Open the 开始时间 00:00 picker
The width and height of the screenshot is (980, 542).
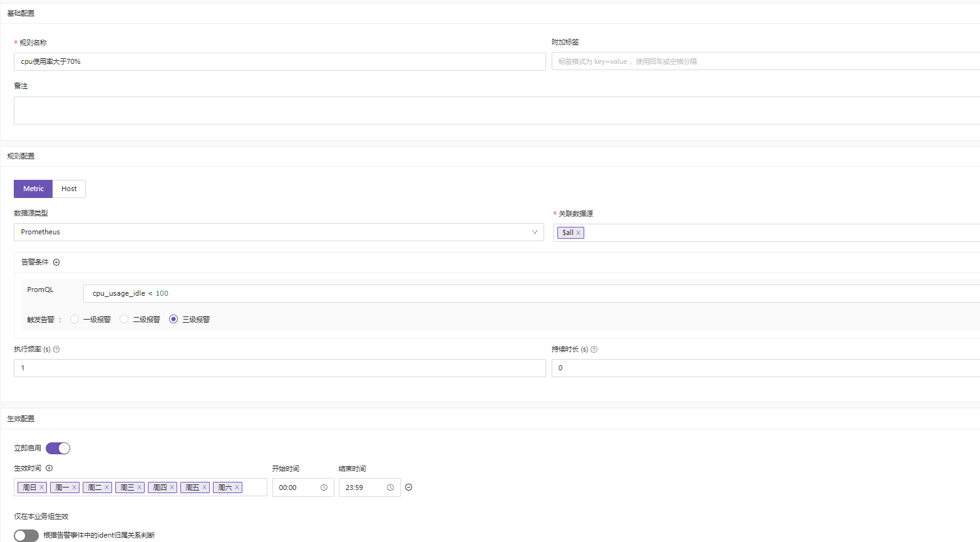point(303,487)
